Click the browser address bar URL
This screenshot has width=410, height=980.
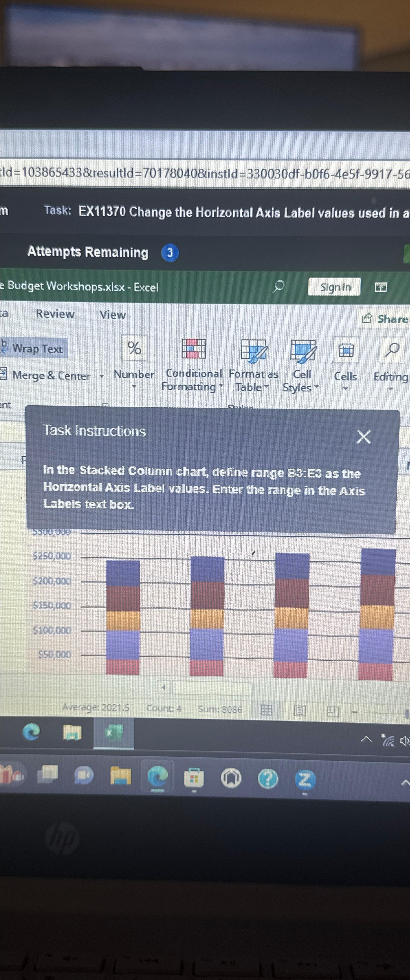coord(205,174)
